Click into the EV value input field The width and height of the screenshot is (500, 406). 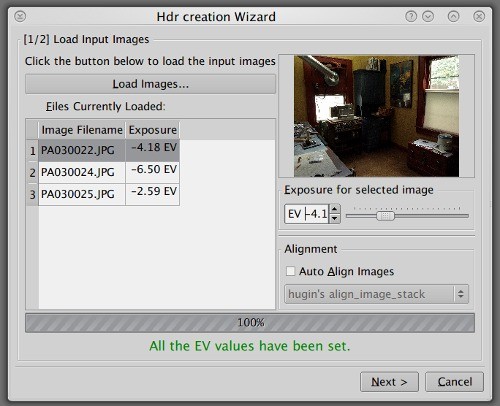(x=307, y=214)
